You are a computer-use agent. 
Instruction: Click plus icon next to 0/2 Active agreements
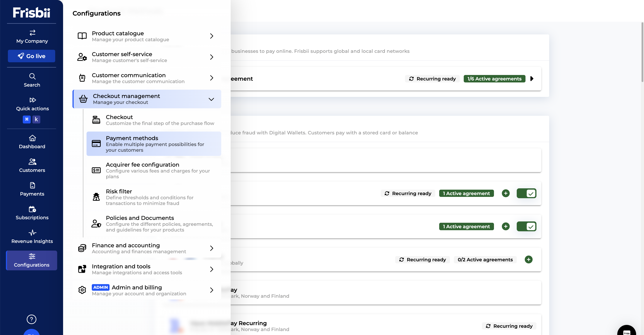point(529,259)
